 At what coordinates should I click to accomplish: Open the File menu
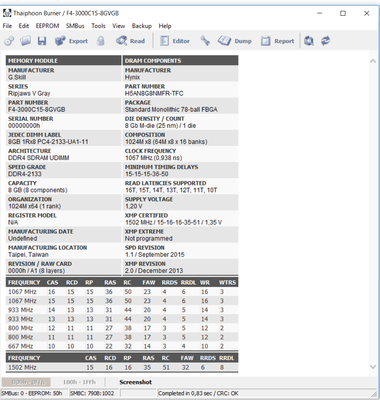pos(7,26)
